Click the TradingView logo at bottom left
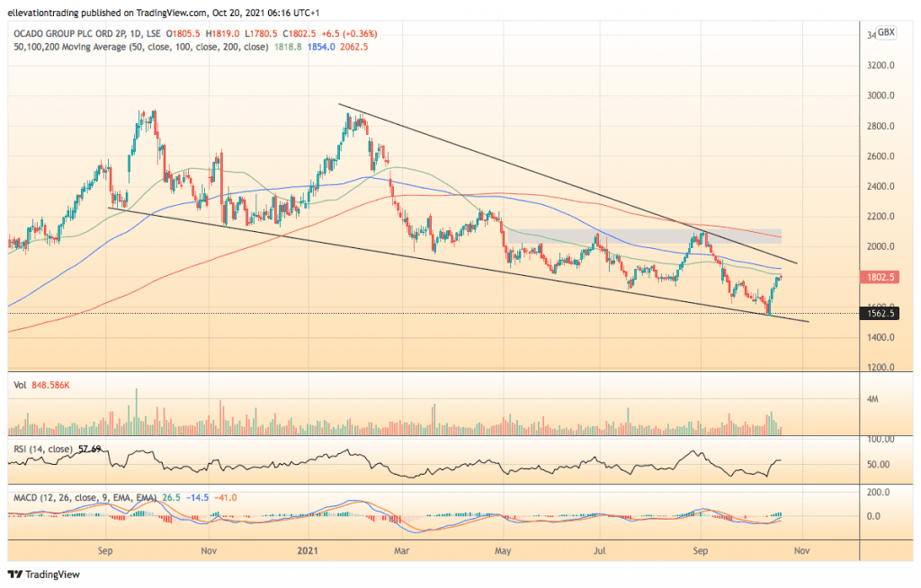 tap(43, 575)
